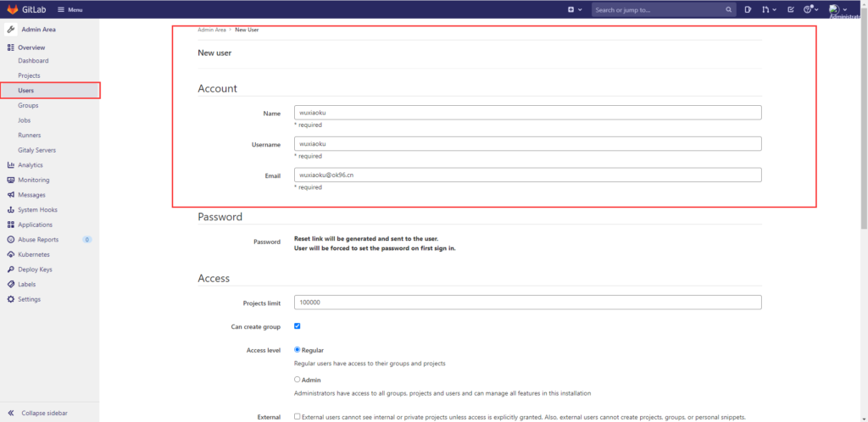This screenshot has width=868, height=422.
Task: Enable the External user checkbox
Action: (x=298, y=416)
